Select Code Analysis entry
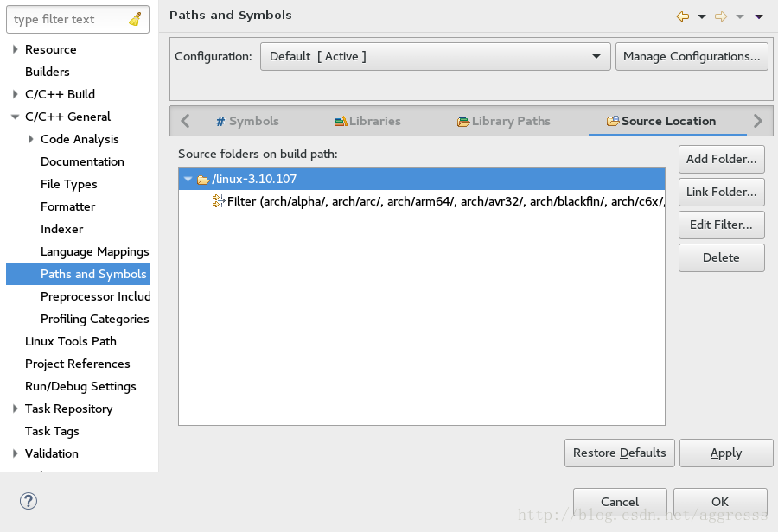The image size is (778, 532). tap(80, 139)
